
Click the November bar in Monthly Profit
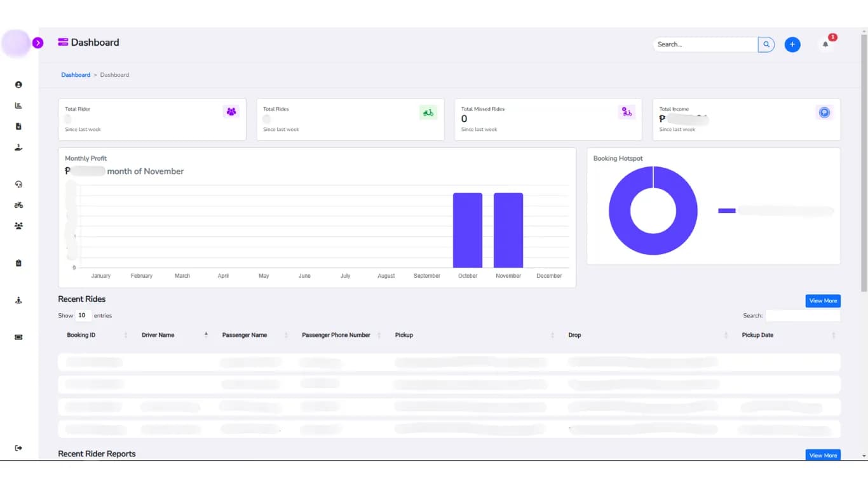coord(508,230)
